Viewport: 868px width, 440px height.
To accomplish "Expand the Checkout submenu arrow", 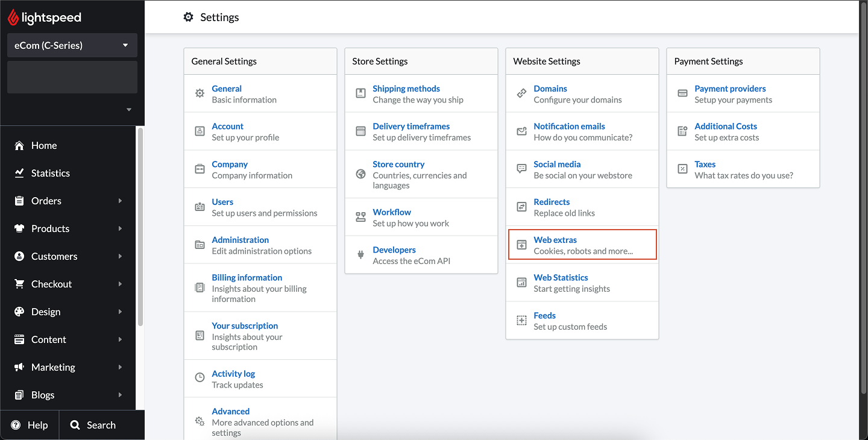I will (x=120, y=284).
